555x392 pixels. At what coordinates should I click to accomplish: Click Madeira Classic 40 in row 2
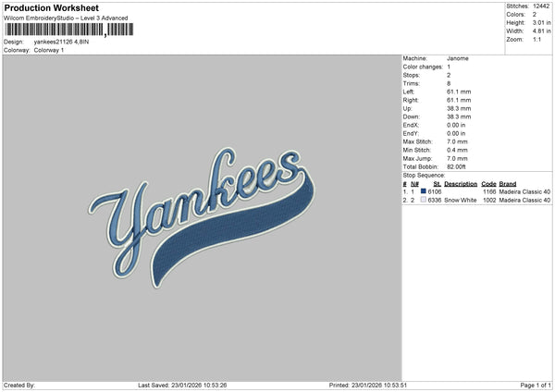coord(524,201)
